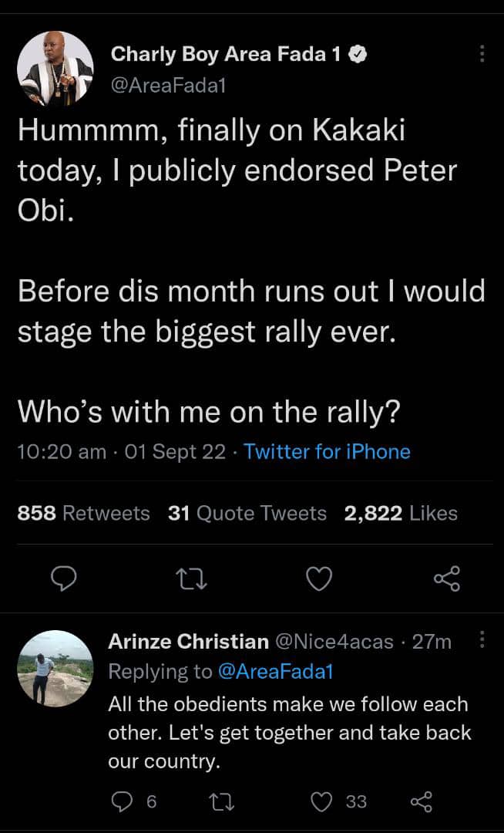Open Arinze Christian's display name
Screen dimensions: 504x833
188,641
